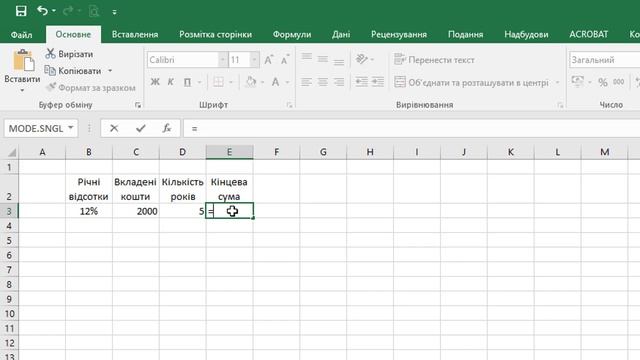Screen dimensions: 640x360
Task: Open Буфер обміну dialog launcher
Action: click(138, 105)
